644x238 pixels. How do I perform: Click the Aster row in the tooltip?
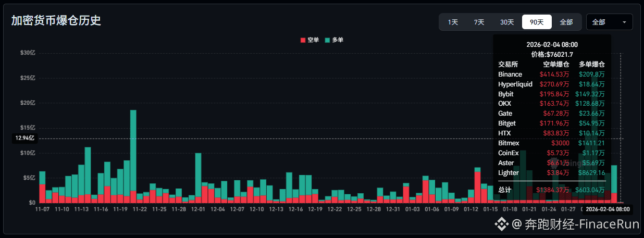click(x=551, y=163)
